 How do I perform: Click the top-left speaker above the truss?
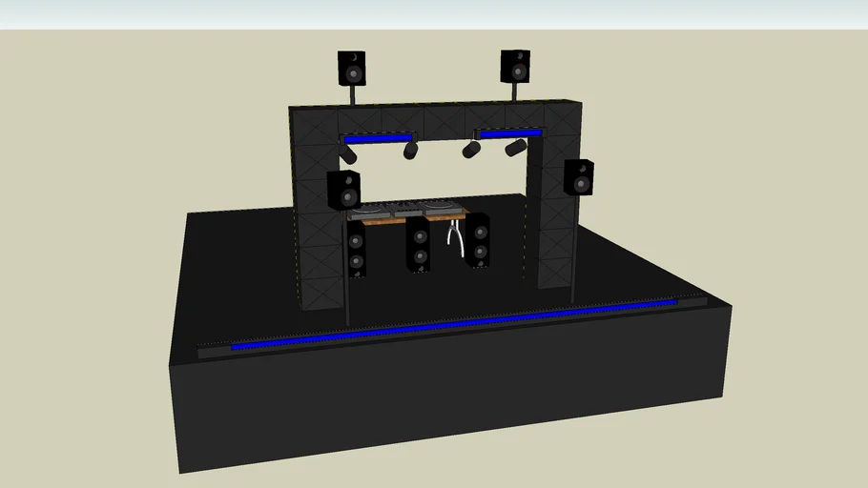point(352,69)
